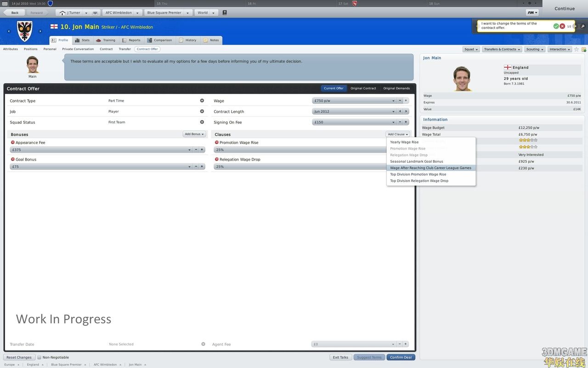
Task: Click the help question mark icon
Action: [225, 13]
